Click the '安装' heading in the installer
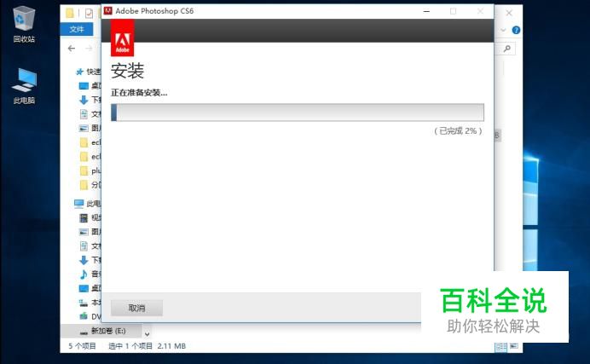Image resolution: width=590 pixels, height=364 pixels. click(x=127, y=71)
